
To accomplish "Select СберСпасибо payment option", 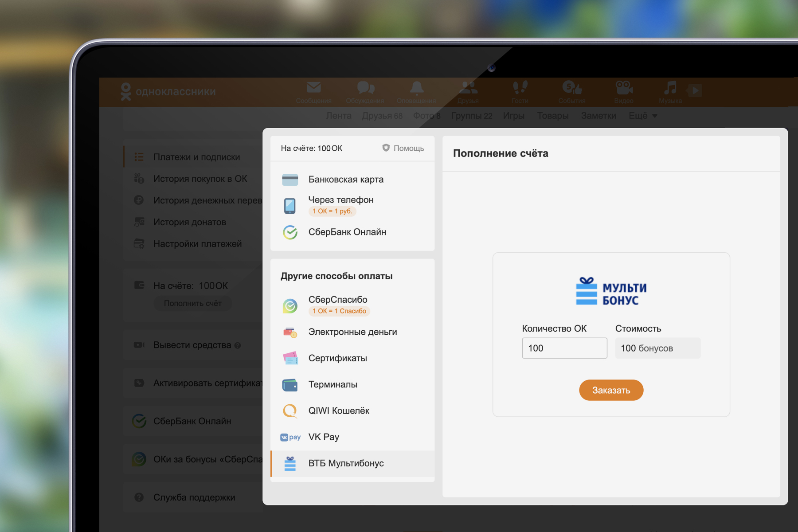I will [352, 305].
